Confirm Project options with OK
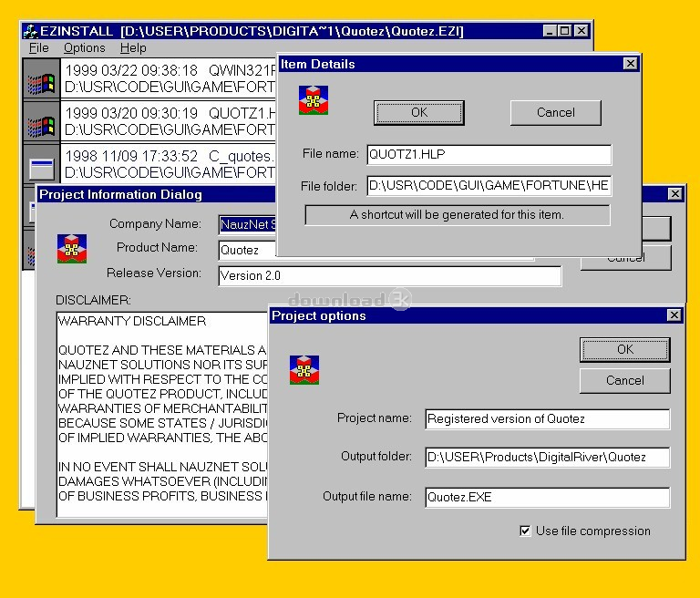 coord(624,349)
